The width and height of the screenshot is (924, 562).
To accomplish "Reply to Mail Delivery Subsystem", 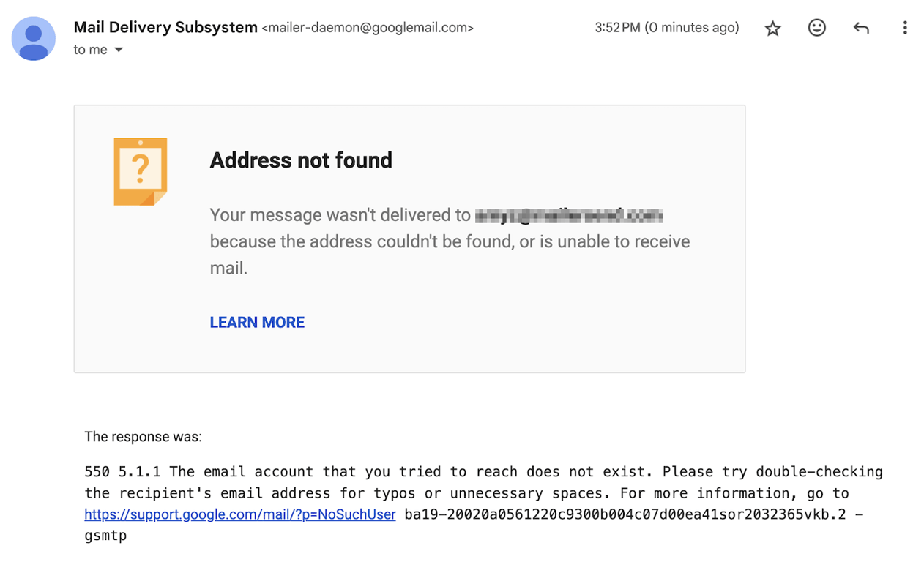I will pos(860,27).
